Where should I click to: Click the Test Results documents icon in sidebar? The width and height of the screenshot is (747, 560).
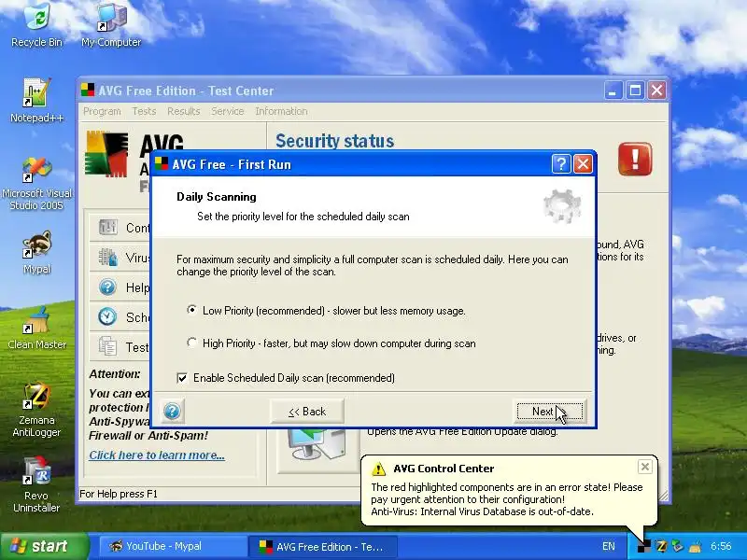[107, 346]
